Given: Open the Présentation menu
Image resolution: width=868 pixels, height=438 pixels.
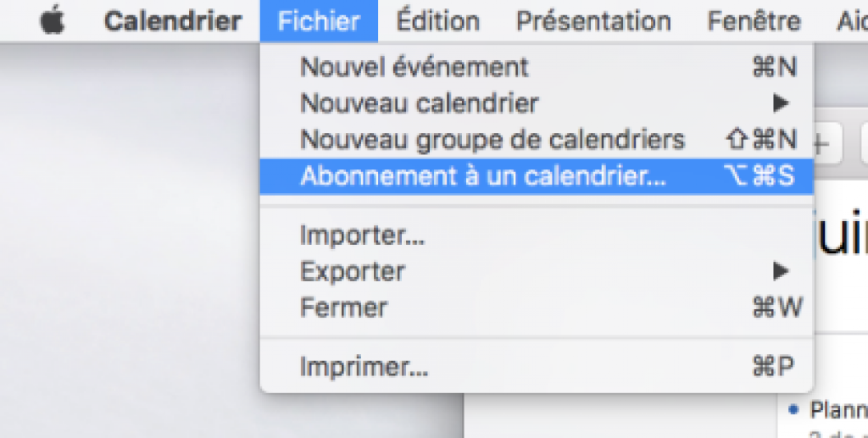Looking at the screenshot, I should click(593, 21).
